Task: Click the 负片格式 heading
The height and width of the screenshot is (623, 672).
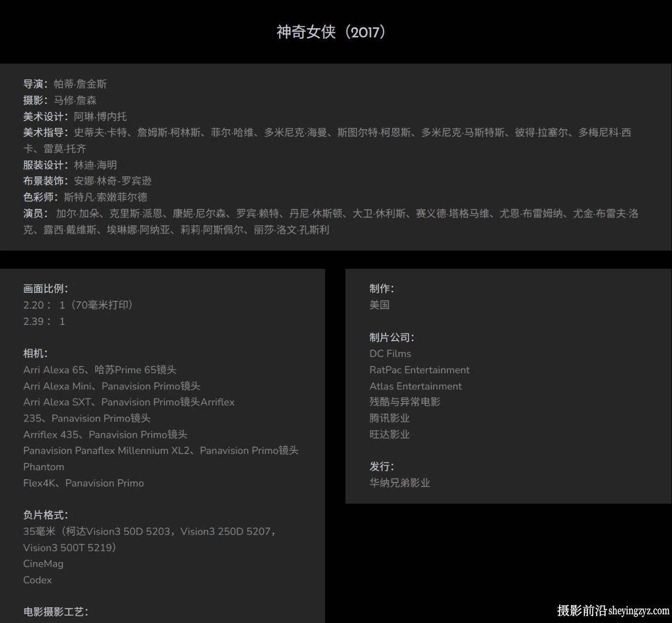Action: click(46, 515)
